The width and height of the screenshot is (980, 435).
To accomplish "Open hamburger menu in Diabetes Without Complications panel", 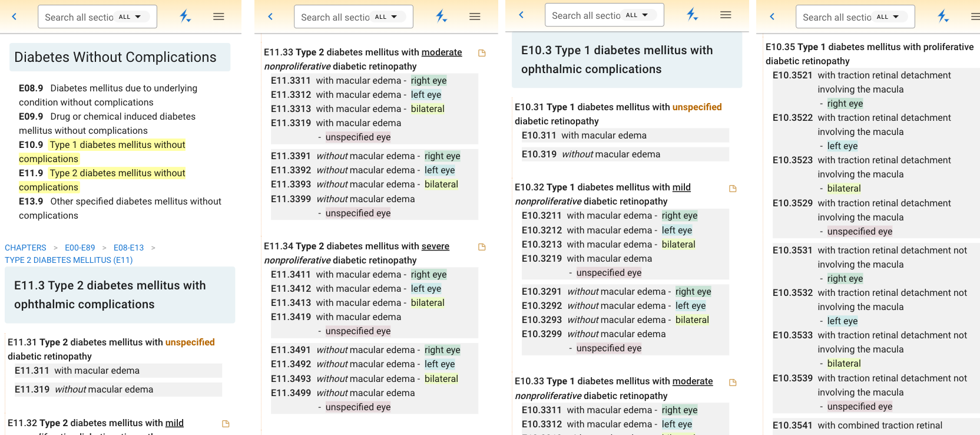I will pyautogui.click(x=218, y=17).
